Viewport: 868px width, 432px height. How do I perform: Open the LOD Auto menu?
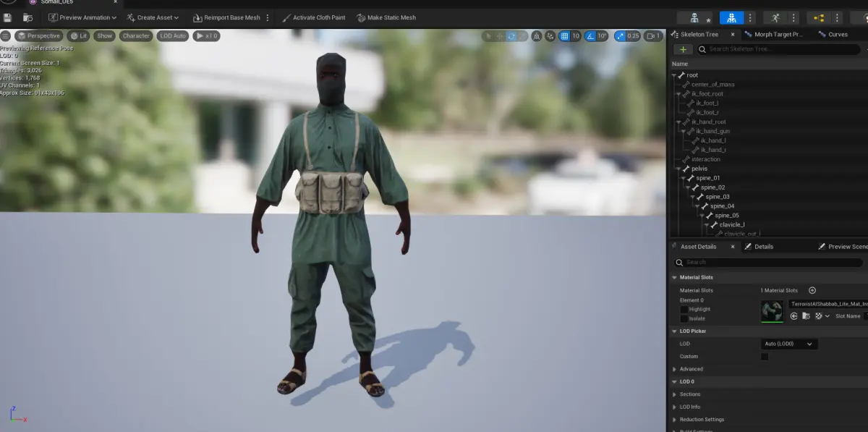pyautogui.click(x=173, y=35)
